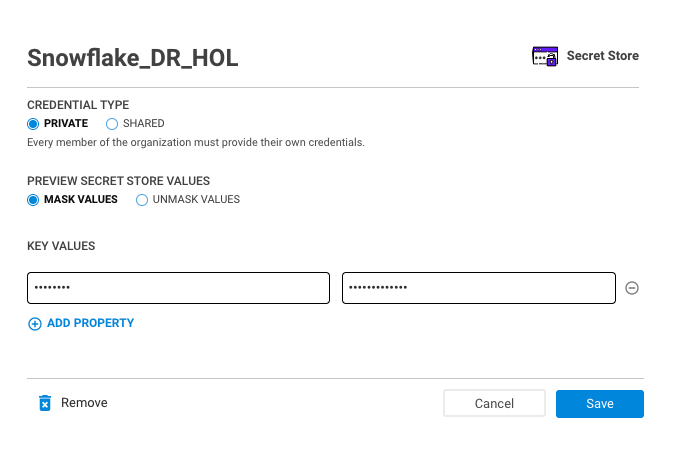Click the PRIVATE label text
This screenshot has height=458, width=697.
point(66,123)
